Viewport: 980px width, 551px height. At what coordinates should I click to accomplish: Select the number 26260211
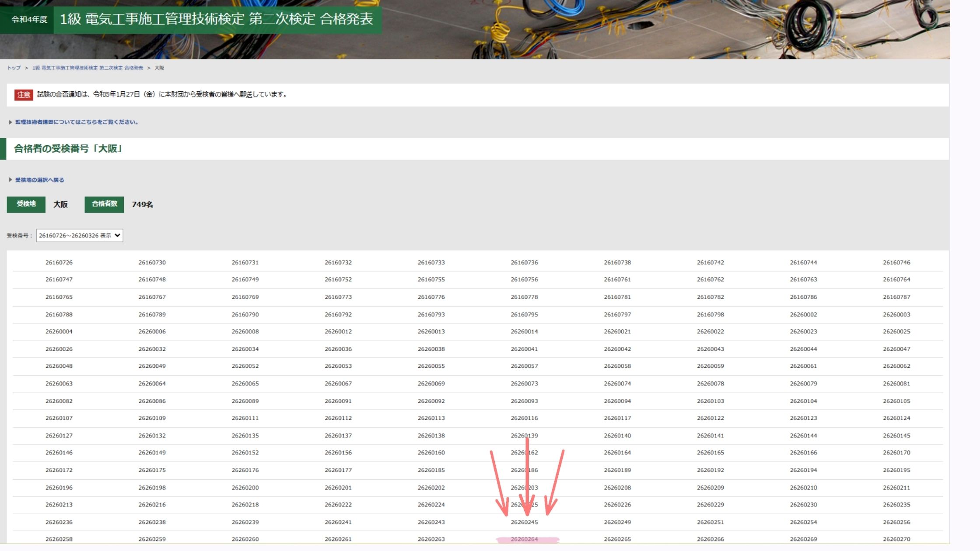pyautogui.click(x=896, y=488)
